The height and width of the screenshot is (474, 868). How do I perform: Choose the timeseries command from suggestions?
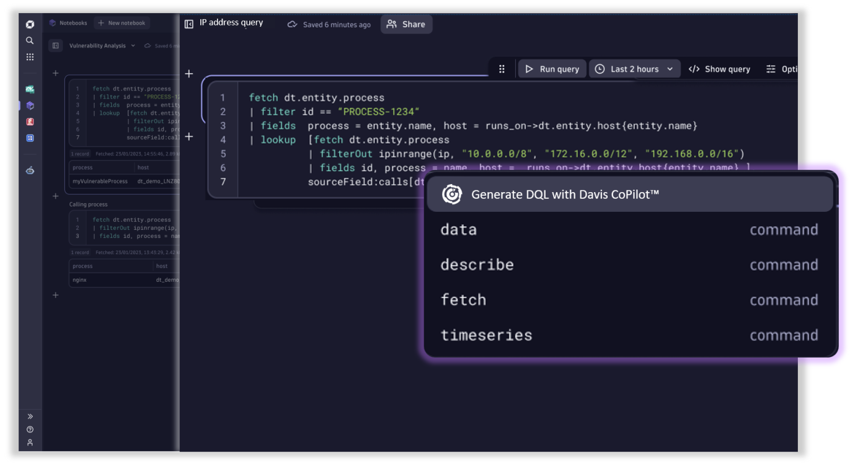[x=486, y=335]
